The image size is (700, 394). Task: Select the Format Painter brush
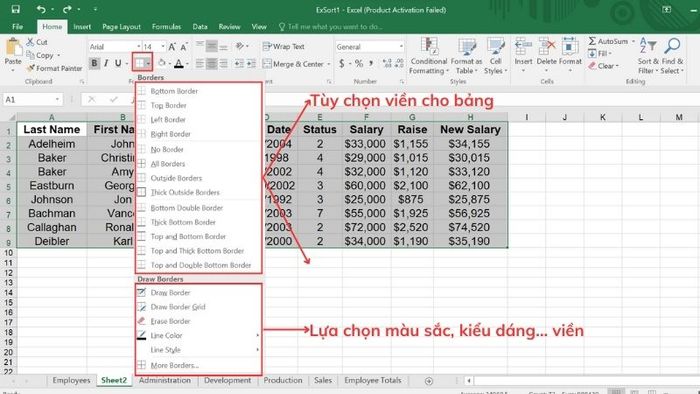point(30,68)
